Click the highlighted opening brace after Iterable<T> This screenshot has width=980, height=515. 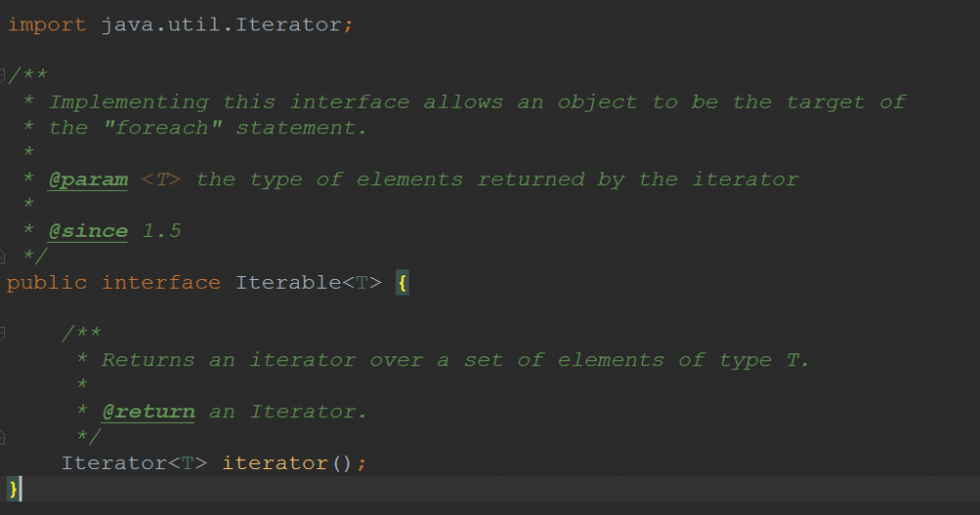[402, 284]
